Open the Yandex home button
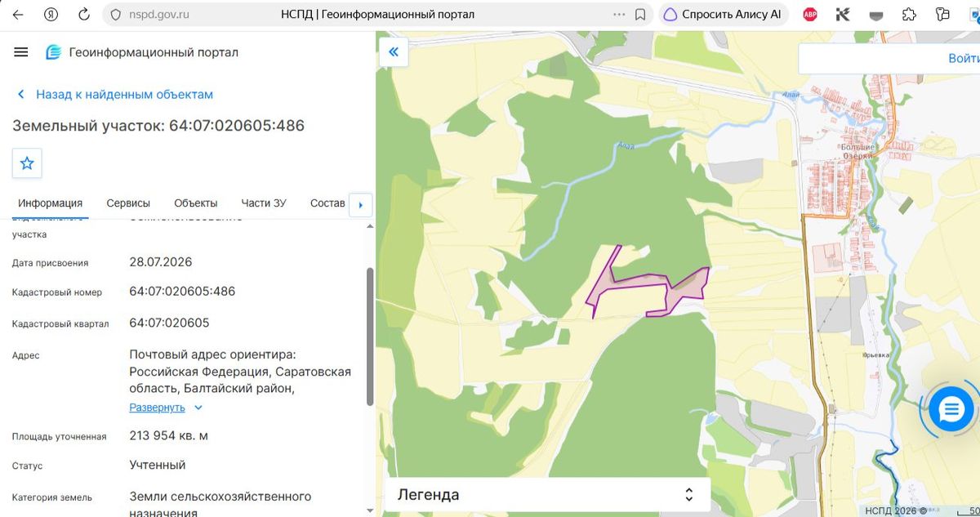The height and width of the screenshot is (517, 980). point(51,15)
